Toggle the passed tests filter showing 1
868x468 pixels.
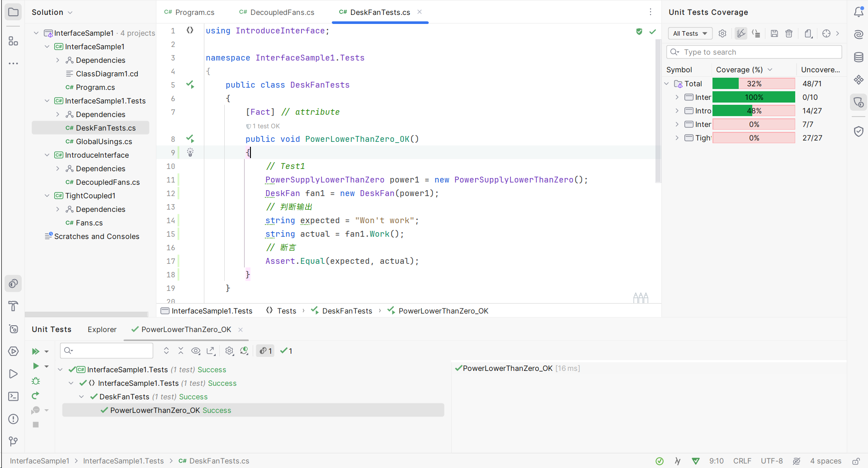pos(286,351)
